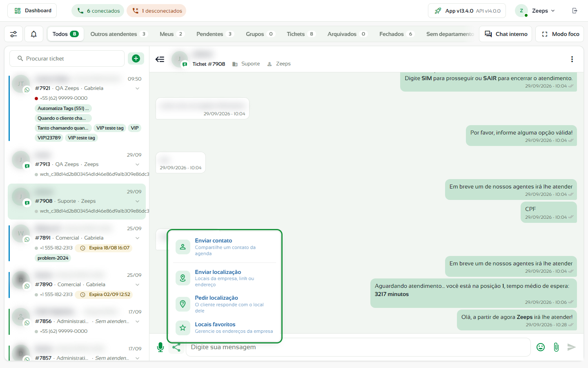Expand ticket #7913 chevron

tap(138, 164)
